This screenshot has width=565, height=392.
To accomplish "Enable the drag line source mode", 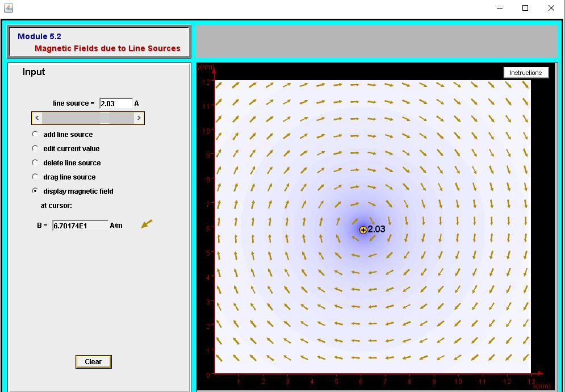I will (35, 177).
